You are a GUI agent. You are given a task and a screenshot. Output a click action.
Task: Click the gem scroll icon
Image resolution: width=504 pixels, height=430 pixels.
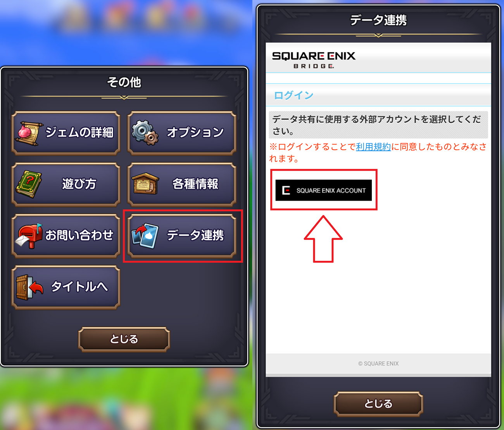pos(28,133)
